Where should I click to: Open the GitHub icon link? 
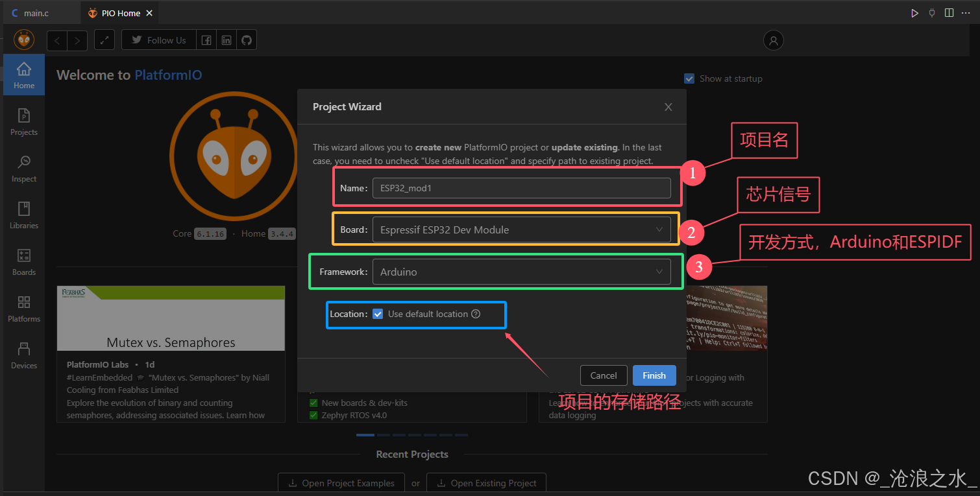pos(246,40)
